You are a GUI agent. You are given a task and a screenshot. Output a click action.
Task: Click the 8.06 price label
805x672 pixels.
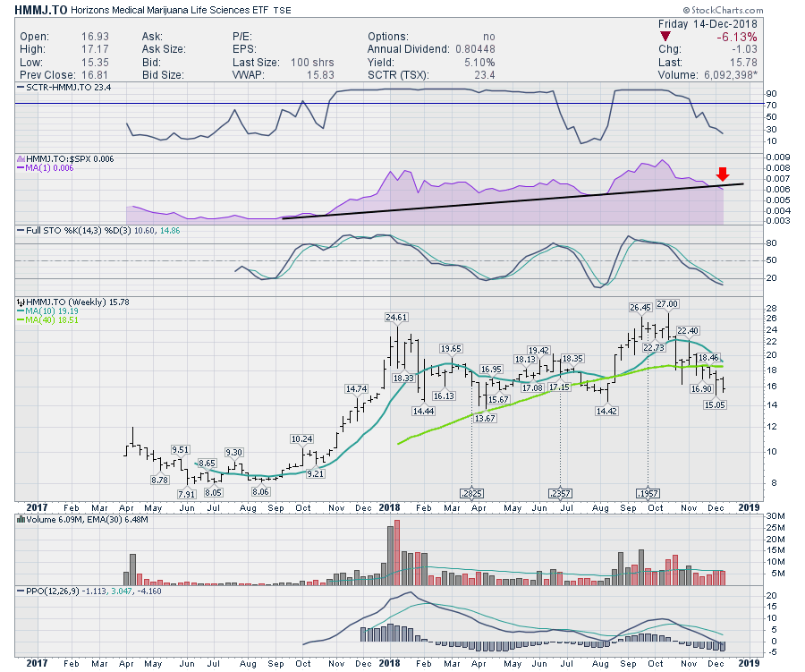[261, 491]
